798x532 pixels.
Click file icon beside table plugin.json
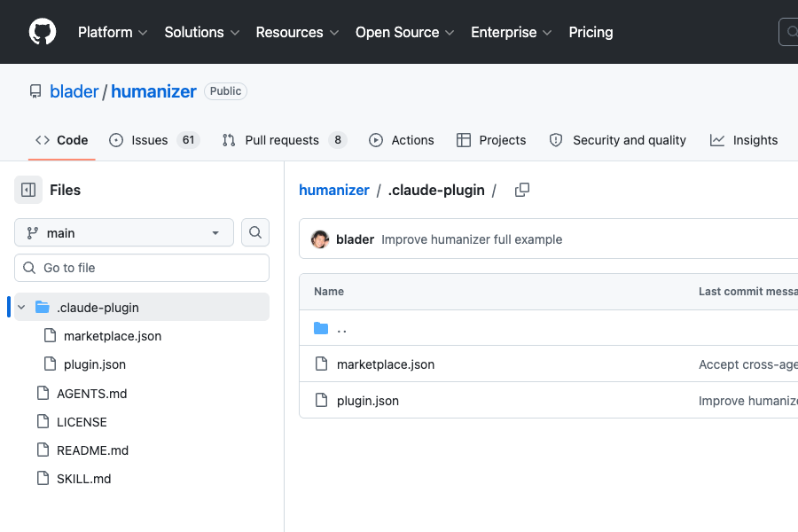(x=321, y=400)
